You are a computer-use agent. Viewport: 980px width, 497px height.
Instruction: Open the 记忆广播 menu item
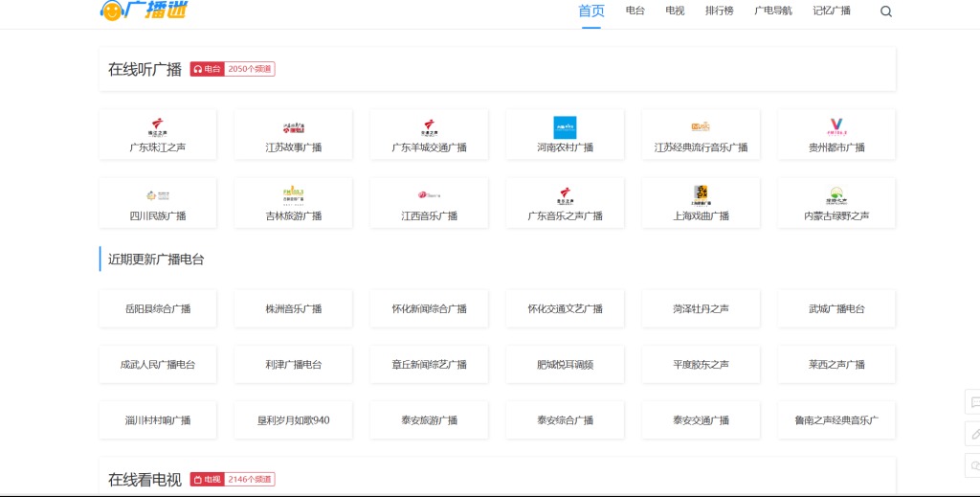832,11
